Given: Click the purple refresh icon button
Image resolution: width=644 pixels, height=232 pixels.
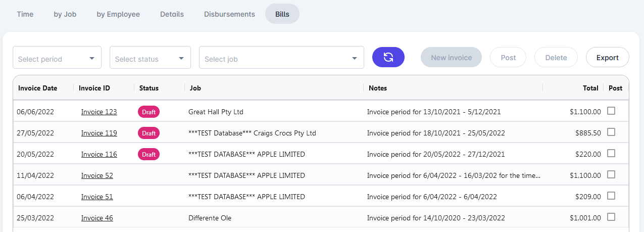Looking at the screenshot, I should (388, 57).
